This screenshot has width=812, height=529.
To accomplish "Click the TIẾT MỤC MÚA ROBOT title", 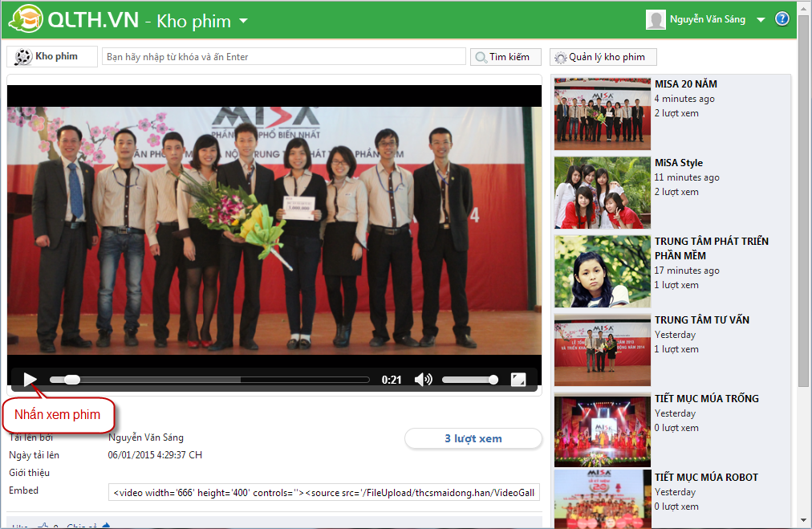I will point(706,477).
